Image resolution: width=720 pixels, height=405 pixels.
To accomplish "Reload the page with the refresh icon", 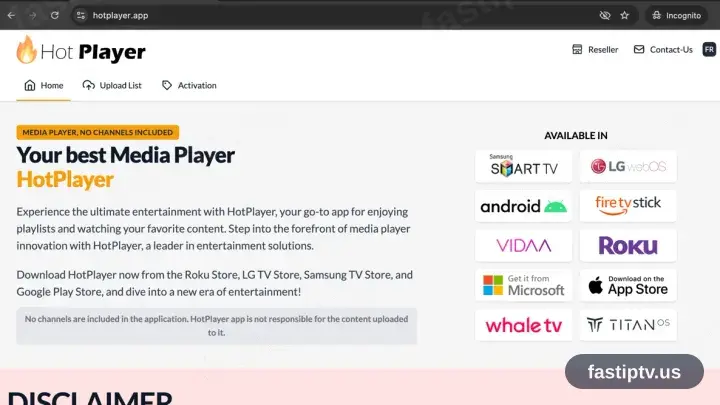I will click(55, 15).
